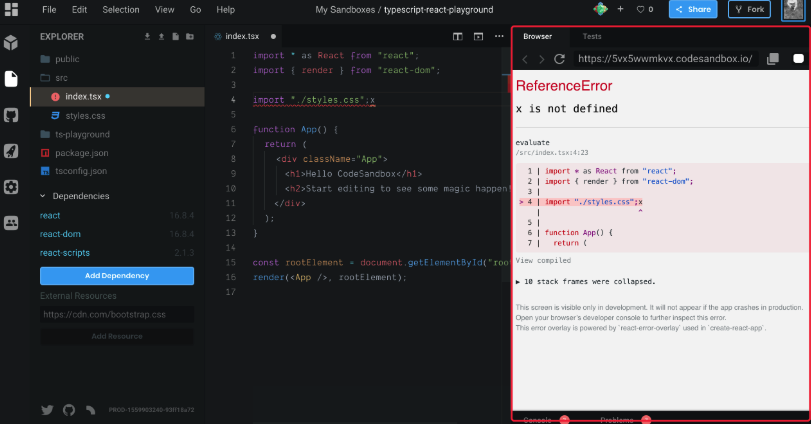Click the /src/index.tsx:4:23 error location
The height and width of the screenshot is (424, 811).
pyautogui.click(x=552, y=153)
